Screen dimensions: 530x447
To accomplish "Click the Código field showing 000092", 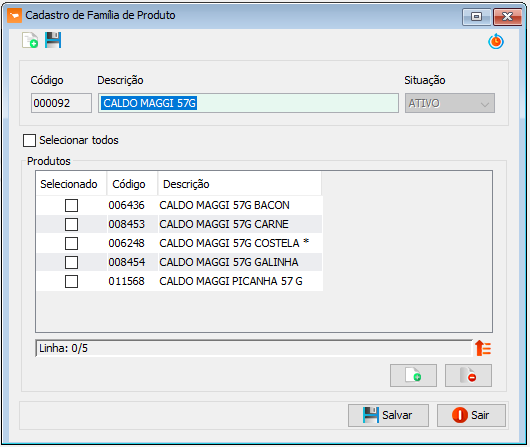I will pyautogui.click(x=61, y=103).
